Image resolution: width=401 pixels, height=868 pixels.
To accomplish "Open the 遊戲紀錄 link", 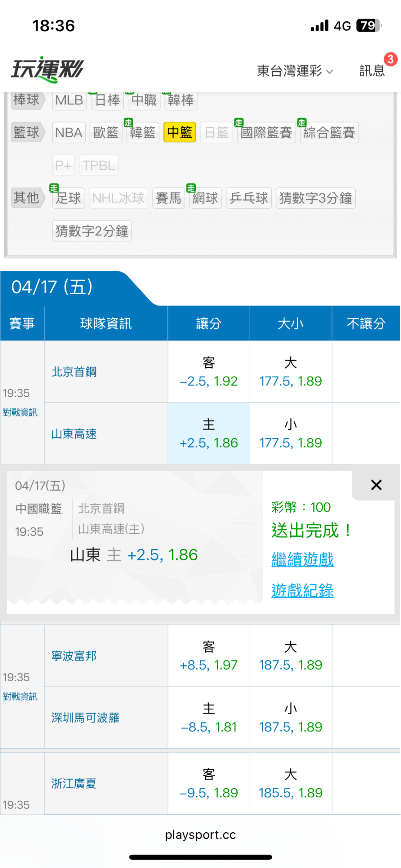I will tap(303, 590).
